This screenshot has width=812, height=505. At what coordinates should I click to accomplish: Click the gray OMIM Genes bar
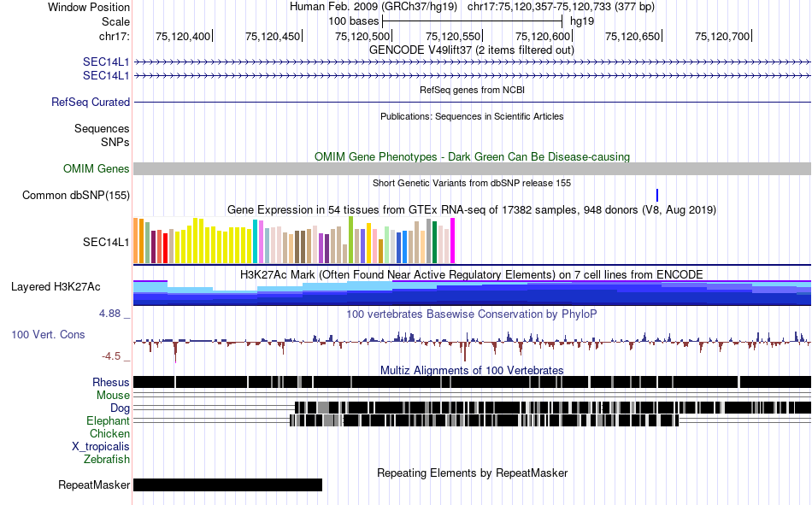pos(472,169)
